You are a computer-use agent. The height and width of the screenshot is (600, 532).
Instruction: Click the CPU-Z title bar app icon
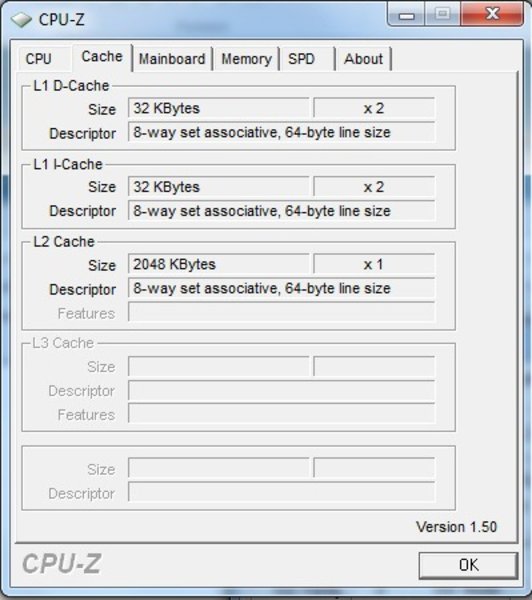21,20
